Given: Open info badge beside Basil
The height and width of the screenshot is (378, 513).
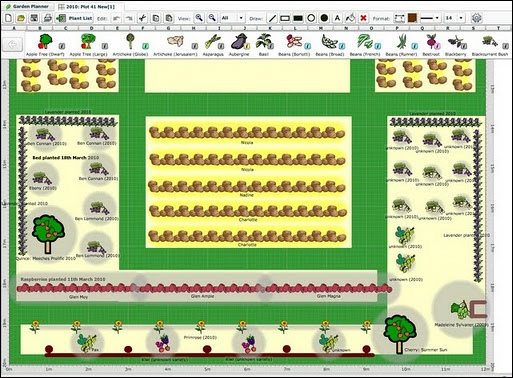Looking at the screenshot, I should (270, 46).
